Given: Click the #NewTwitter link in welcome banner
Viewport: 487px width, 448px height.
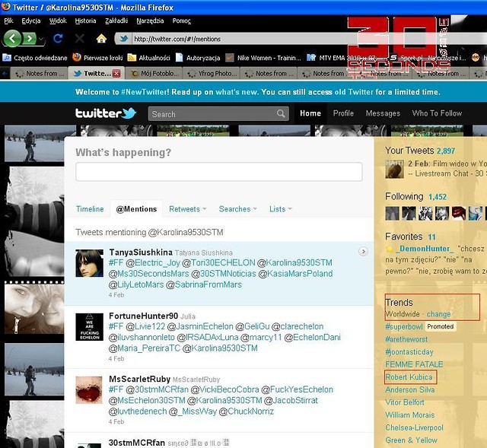Looking at the screenshot, I should pos(145,92).
